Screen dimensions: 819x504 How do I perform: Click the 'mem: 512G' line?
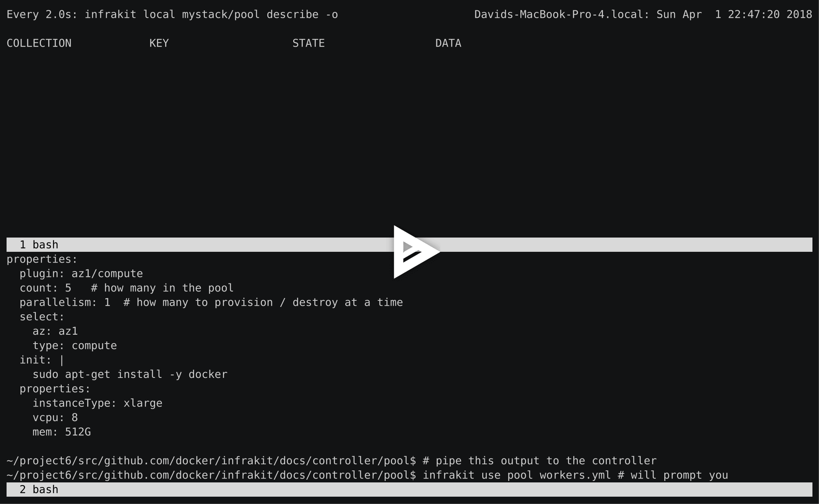pos(62,432)
